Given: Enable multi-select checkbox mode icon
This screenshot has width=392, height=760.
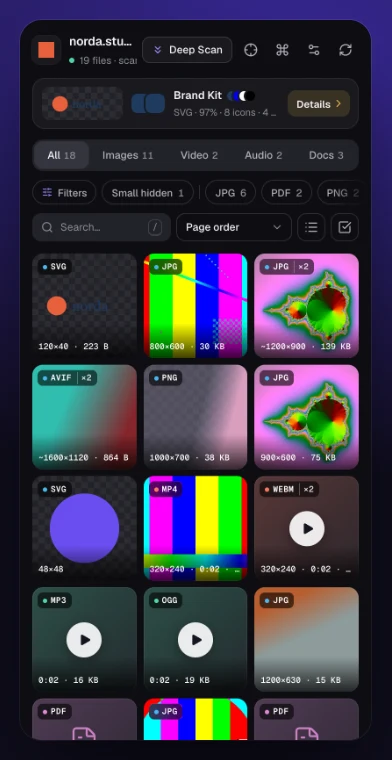Looking at the screenshot, I should point(345,227).
